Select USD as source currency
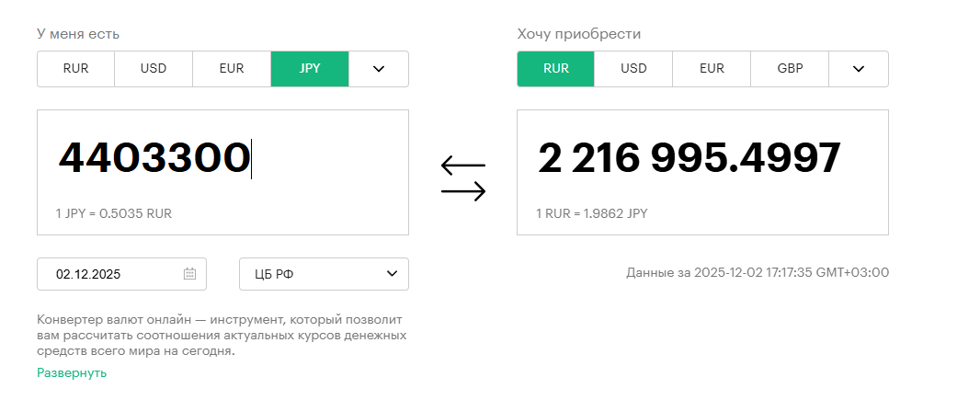This screenshot has width=980, height=400. click(x=154, y=69)
